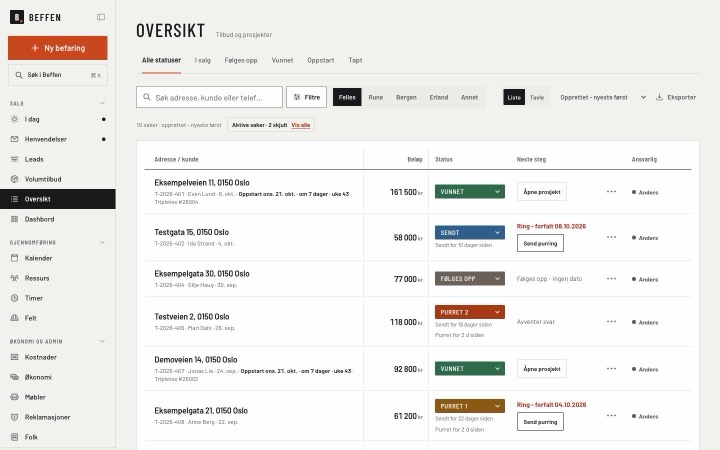The width and height of the screenshot is (720, 450).
Task: Open Kalender calendar icon
Action: pos(15,258)
